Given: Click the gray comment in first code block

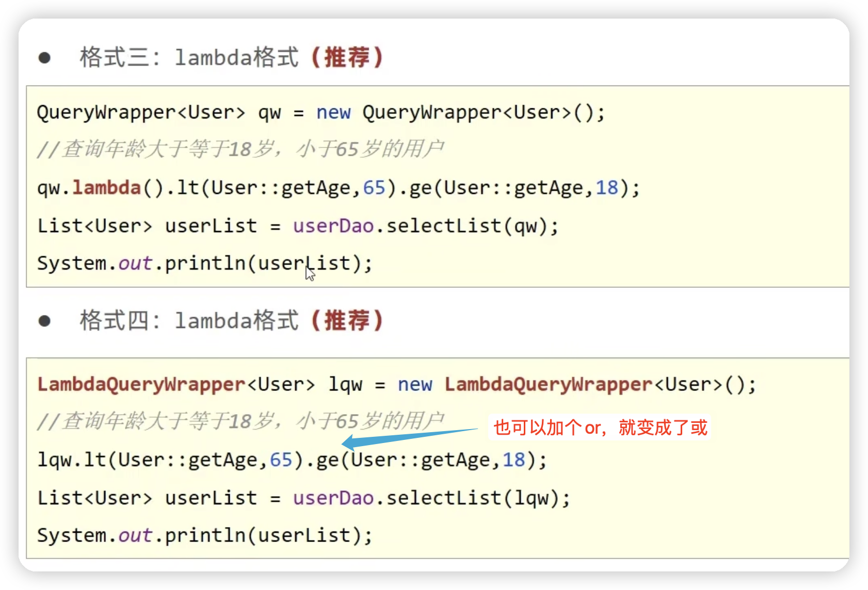Looking at the screenshot, I should click(x=240, y=149).
